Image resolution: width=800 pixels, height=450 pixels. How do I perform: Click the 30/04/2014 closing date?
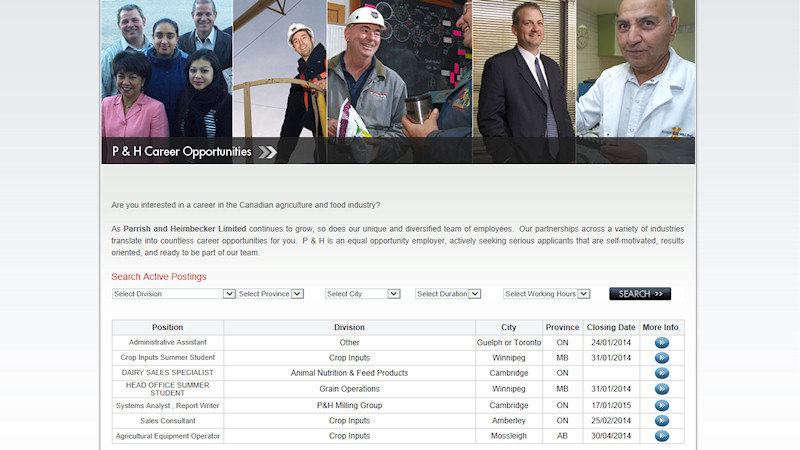(x=611, y=436)
